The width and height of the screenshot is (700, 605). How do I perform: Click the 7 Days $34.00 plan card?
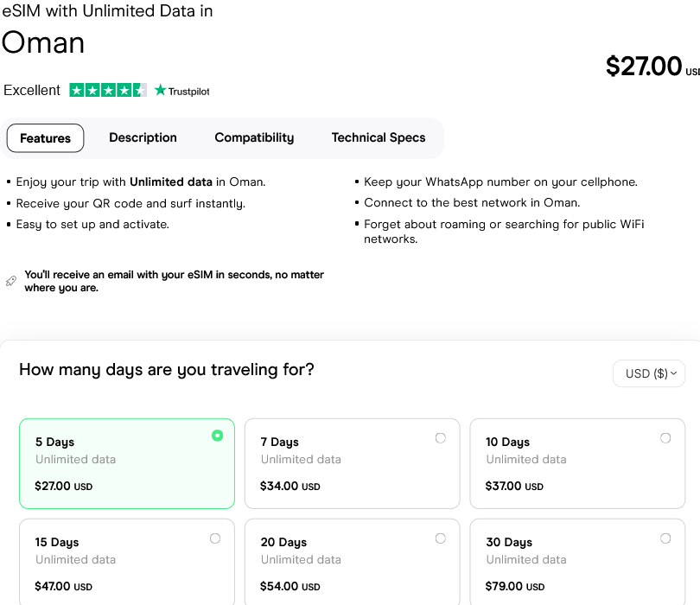(352, 464)
